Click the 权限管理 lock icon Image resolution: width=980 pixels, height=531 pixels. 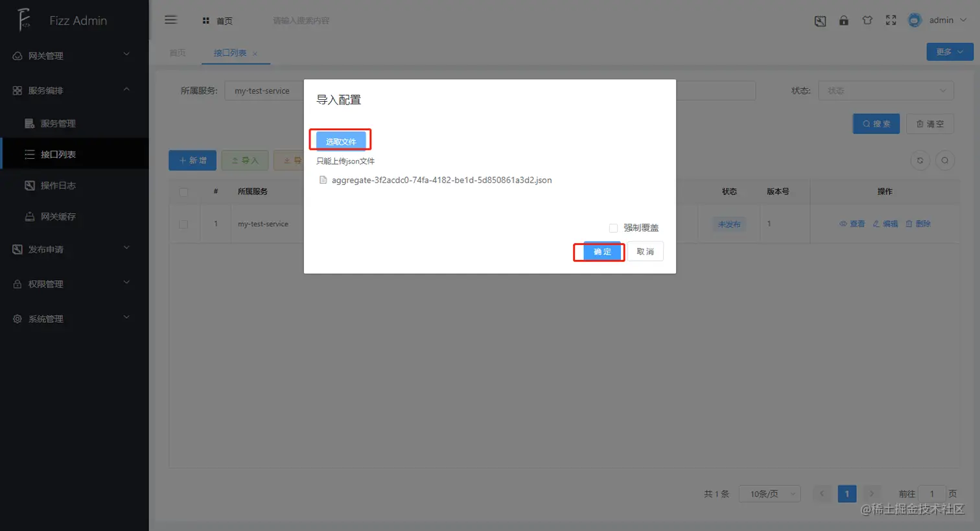coord(17,284)
